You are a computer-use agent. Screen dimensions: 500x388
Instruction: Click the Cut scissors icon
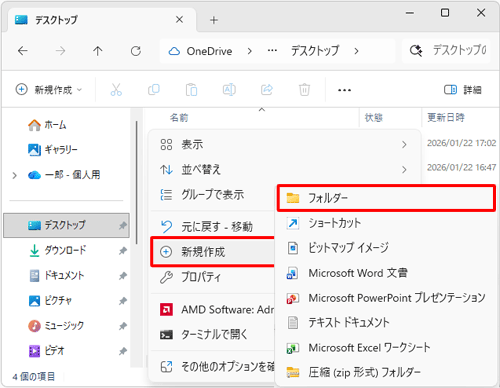pos(116,90)
